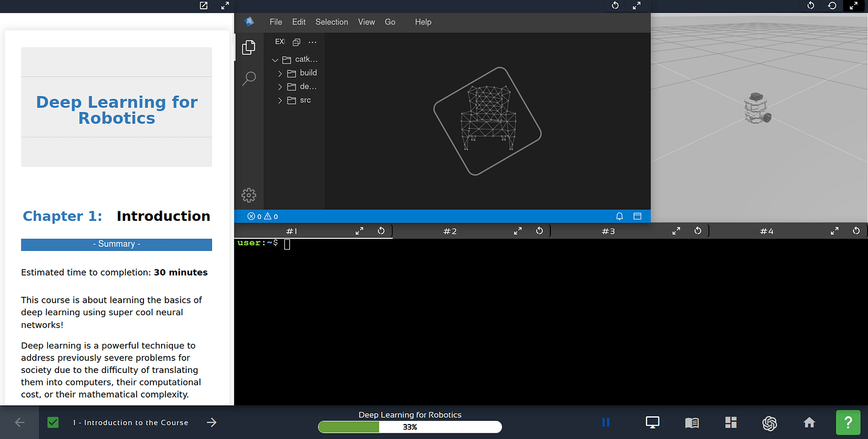
Task: Open the notebook book icon in bottom bar
Action: click(x=692, y=423)
